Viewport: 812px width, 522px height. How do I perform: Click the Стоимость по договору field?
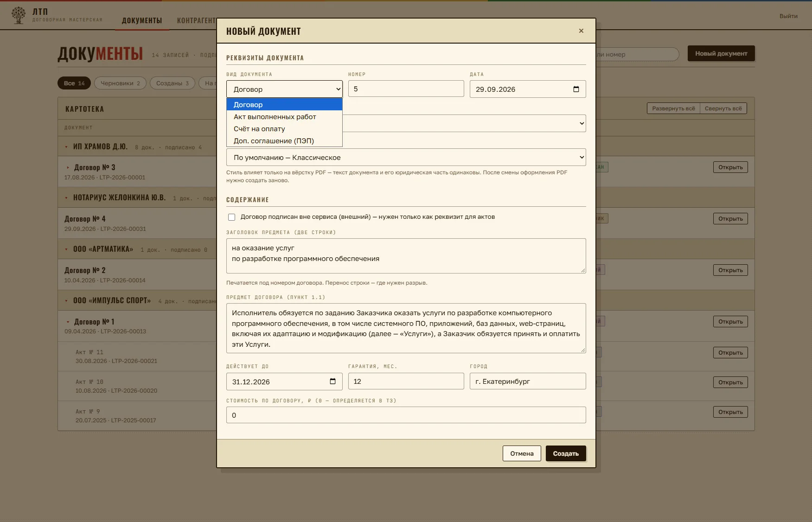(x=406, y=415)
